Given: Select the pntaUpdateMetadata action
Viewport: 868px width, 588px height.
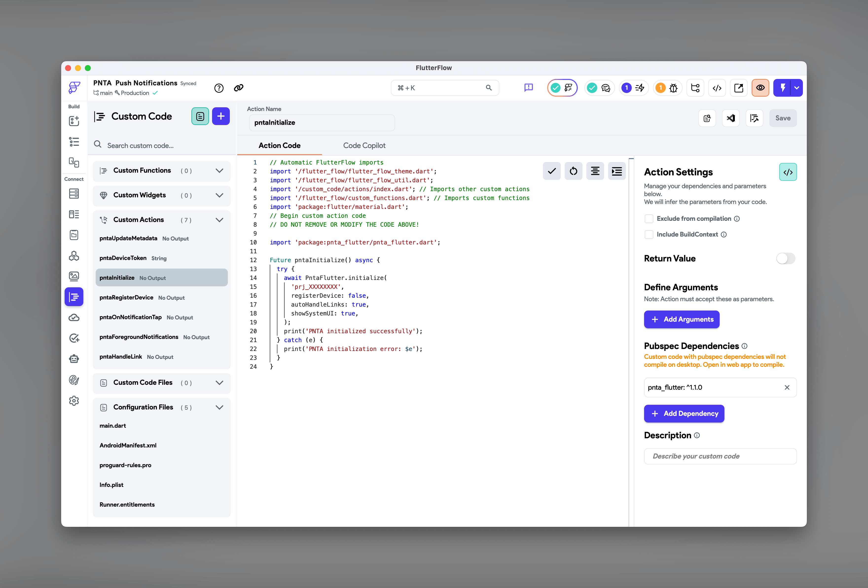Looking at the screenshot, I should [x=162, y=238].
